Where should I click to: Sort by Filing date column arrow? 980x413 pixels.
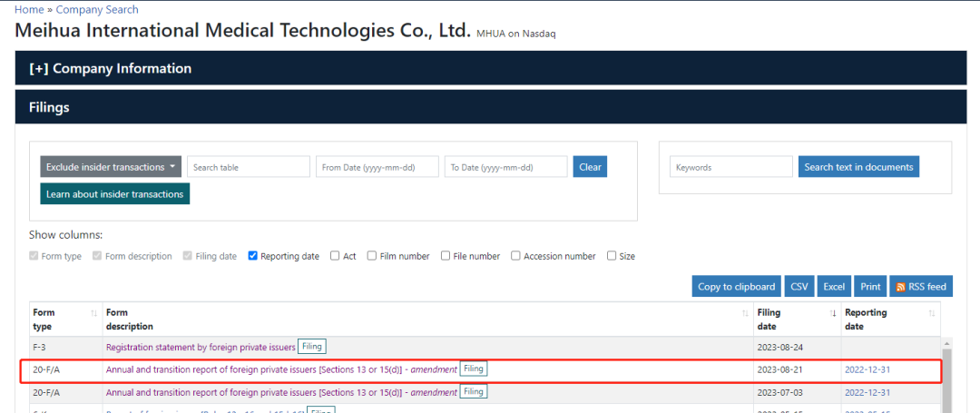[x=833, y=313]
